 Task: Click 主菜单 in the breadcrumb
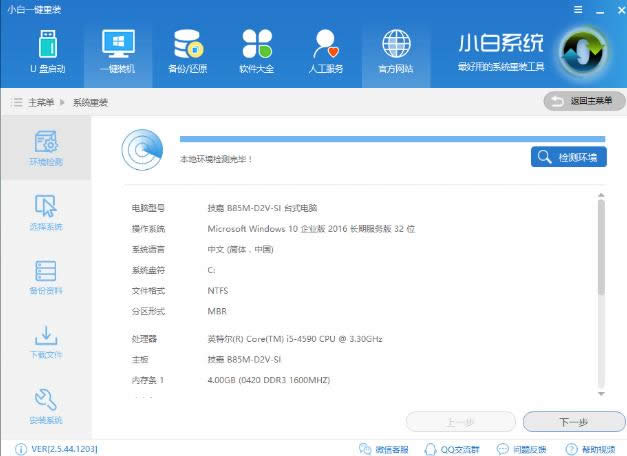tap(40, 102)
